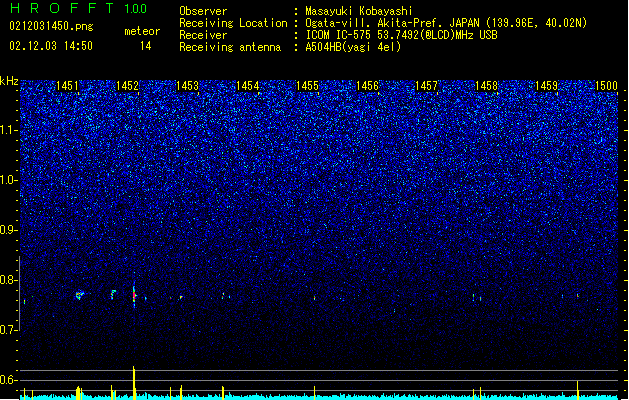Image resolution: width=629 pixels, height=400 pixels.
Task: Click the date 02.12.03 14:50
Action: 51,46
